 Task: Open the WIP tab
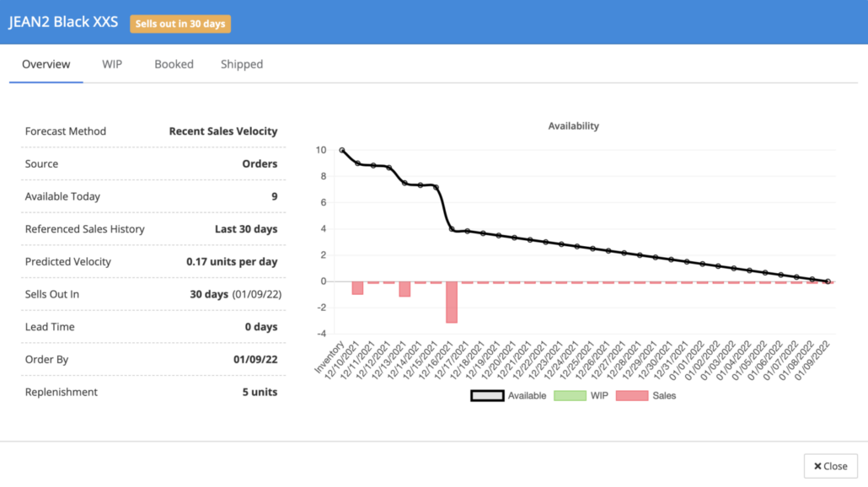(112, 64)
